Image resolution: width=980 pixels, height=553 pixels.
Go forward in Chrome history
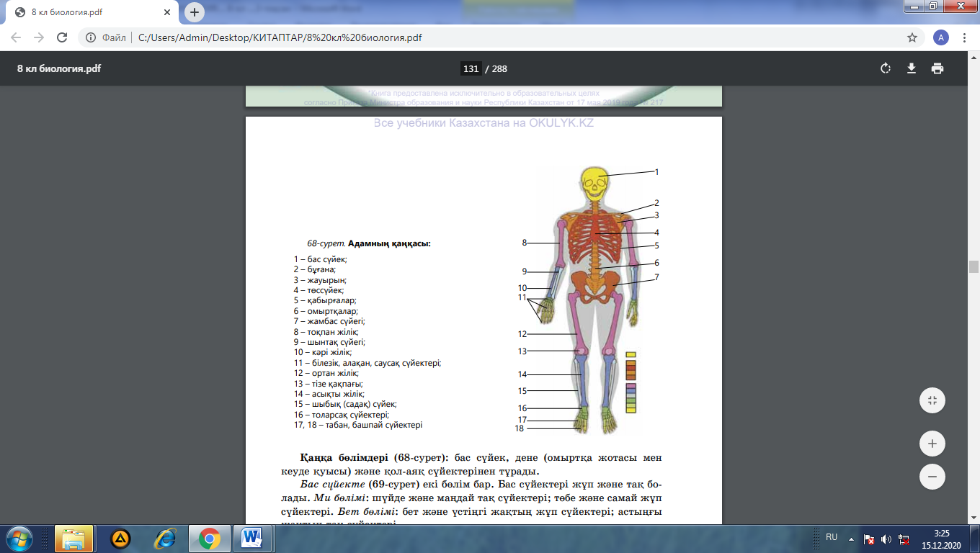pos(39,37)
